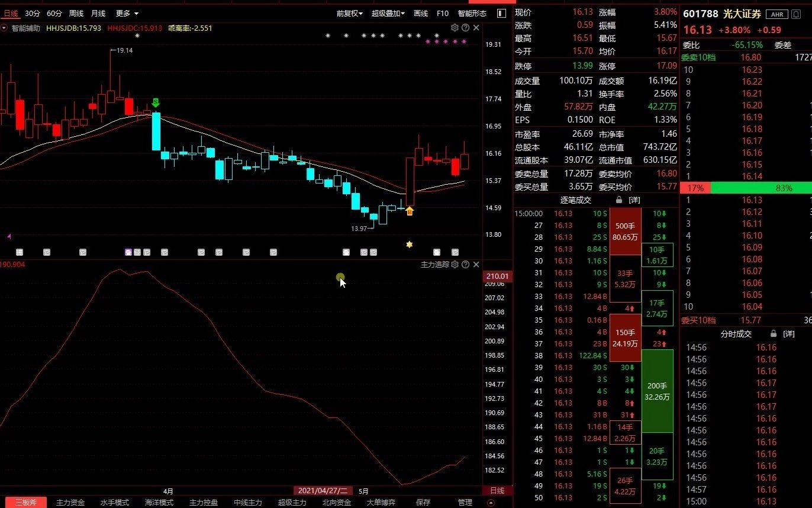The height and width of the screenshot is (508, 812).
Task: Switch to 月线 period tab
Action: tap(98, 13)
